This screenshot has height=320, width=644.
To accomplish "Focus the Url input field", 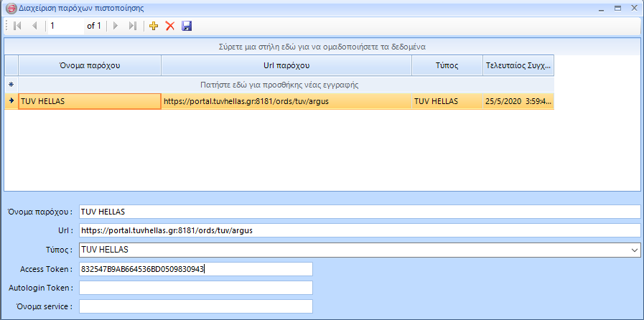I will pyautogui.click(x=360, y=230).
